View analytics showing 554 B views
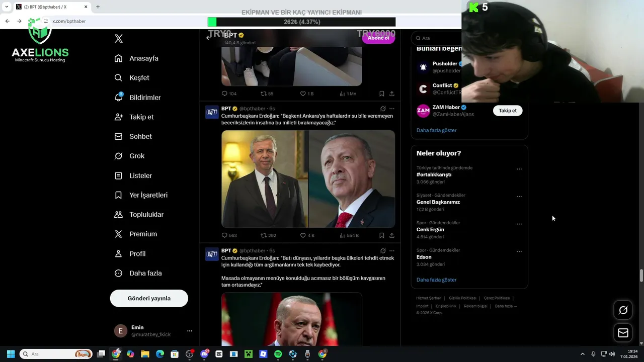The height and width of the screenshot is (362, 644). [x=342, y=235]
